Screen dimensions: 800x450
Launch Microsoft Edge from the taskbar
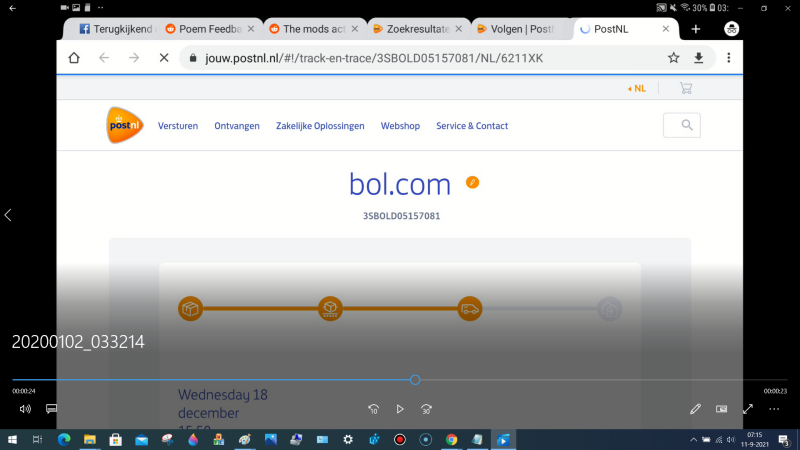pyautogui.click(x=64, y=439)
